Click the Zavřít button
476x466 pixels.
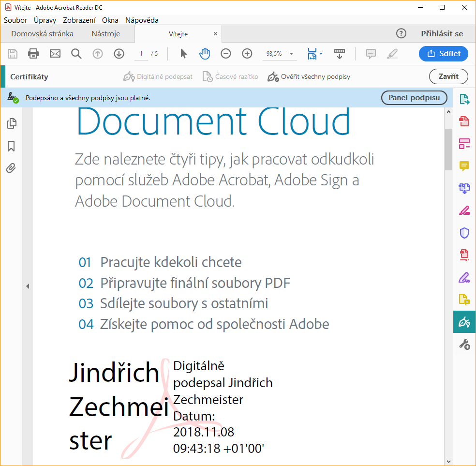[448, 76]
